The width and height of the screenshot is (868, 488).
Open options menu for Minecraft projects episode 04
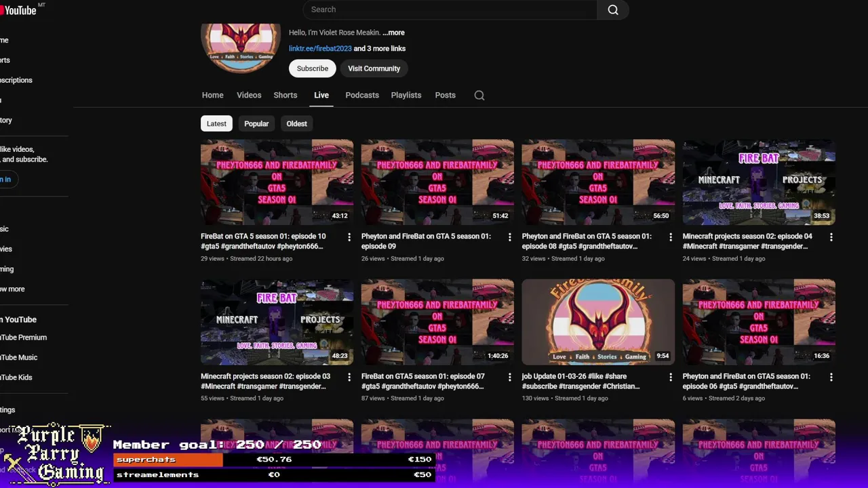831,237
